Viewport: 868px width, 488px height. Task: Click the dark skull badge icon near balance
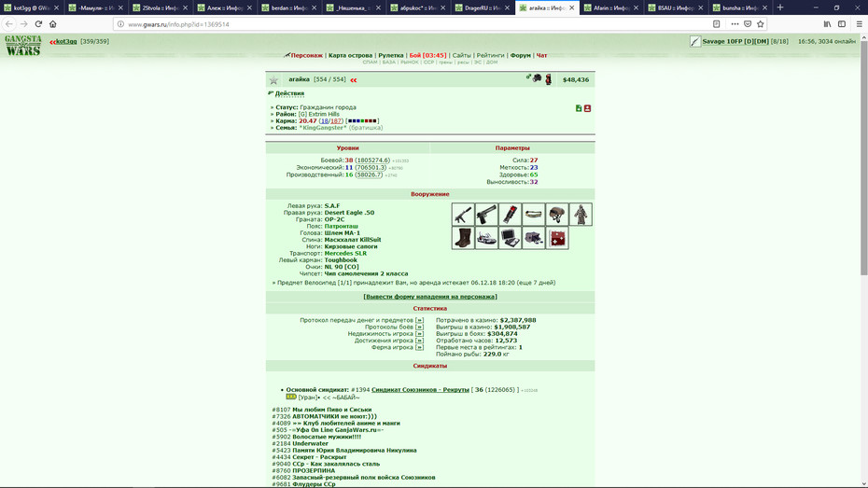537,78
